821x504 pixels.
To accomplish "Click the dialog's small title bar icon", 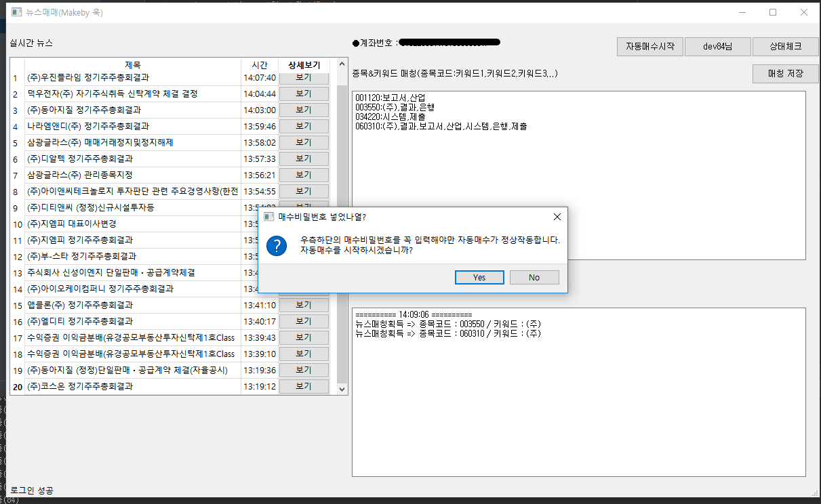I will coord(268,217).
